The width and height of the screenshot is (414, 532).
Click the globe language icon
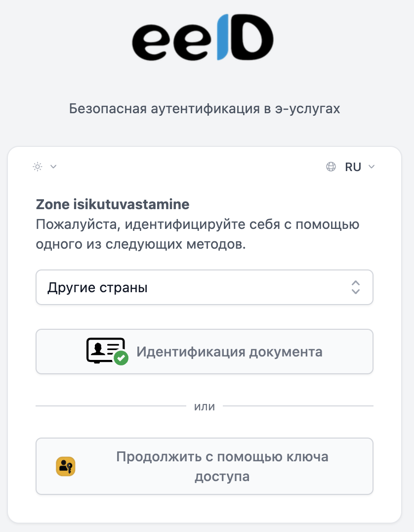[331, 167]
